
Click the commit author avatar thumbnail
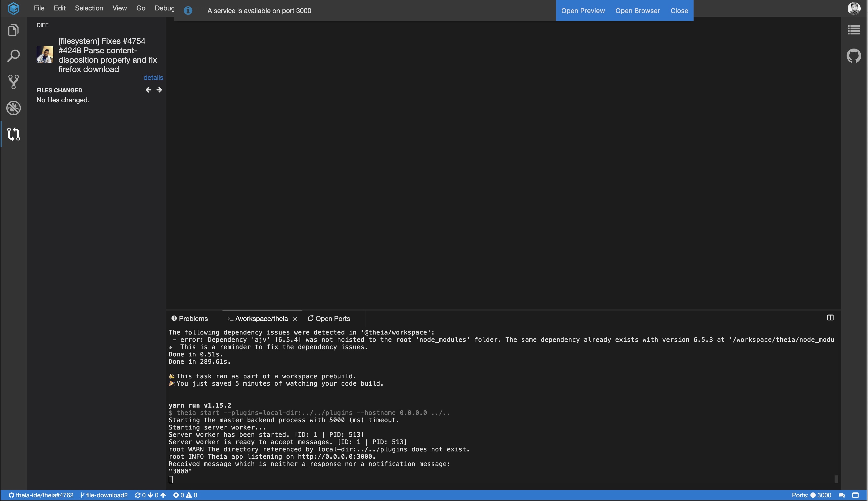tap(45, 54)
